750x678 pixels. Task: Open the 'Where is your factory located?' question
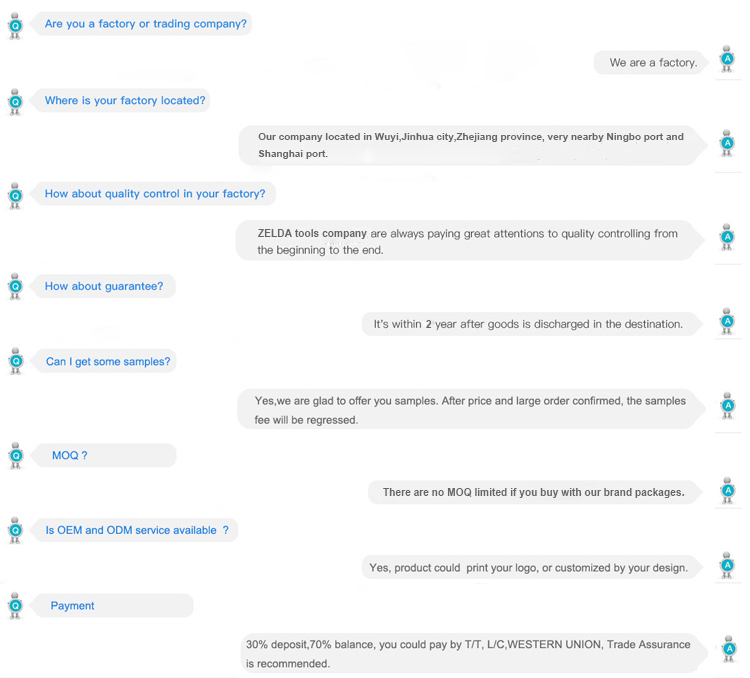(x=125, y=100)
